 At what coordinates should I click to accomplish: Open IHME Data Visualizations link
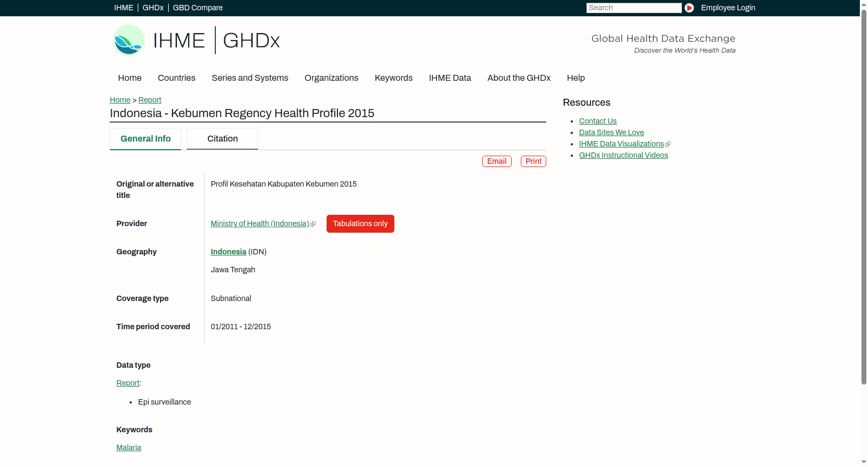tap(621, 144)
